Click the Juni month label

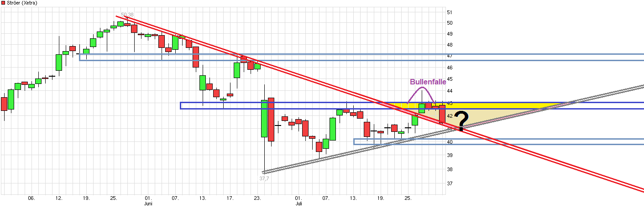tap(148, 204)
